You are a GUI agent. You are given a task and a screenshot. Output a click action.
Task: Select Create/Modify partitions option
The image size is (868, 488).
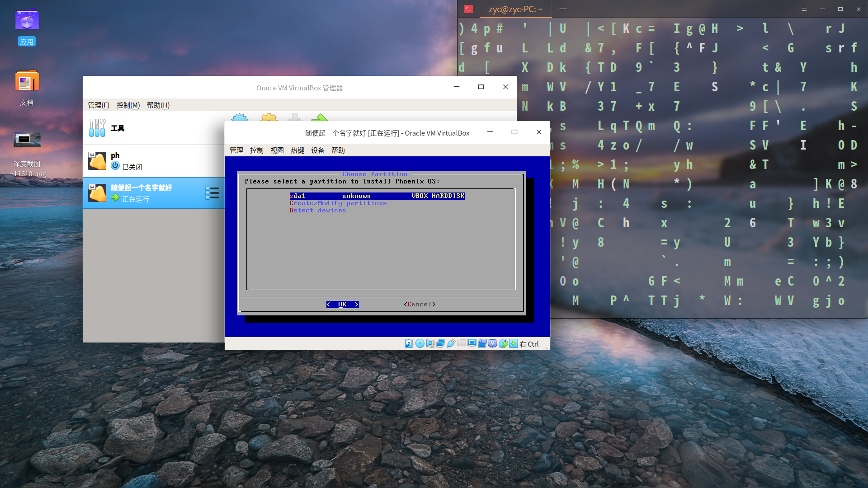coord(337,202)
